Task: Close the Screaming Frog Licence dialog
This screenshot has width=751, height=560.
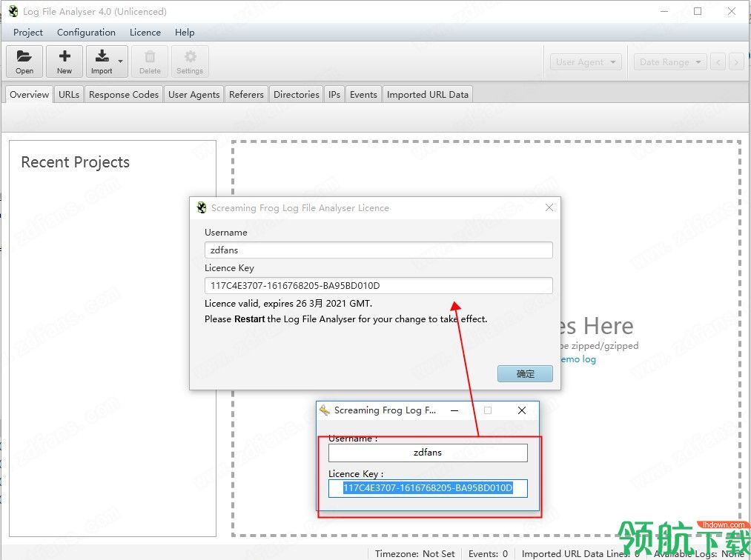Action: click(x=549, y=207)
